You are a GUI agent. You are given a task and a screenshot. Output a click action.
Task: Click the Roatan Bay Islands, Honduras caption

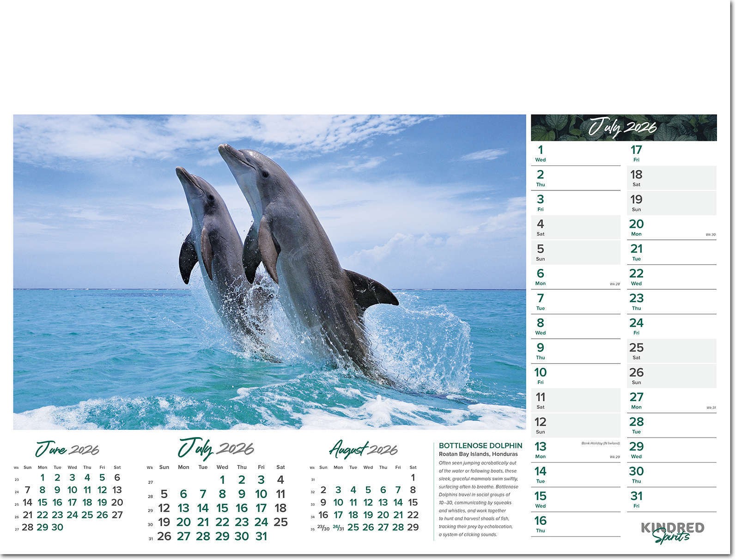(x=478, y=454)
